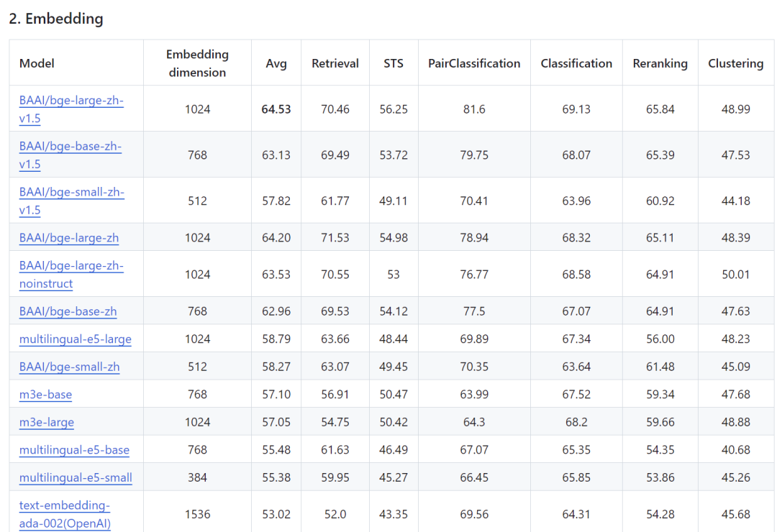Select the Reranking value 60.92
This screenshot has width=777, height=532.
[x=660, y=201]
